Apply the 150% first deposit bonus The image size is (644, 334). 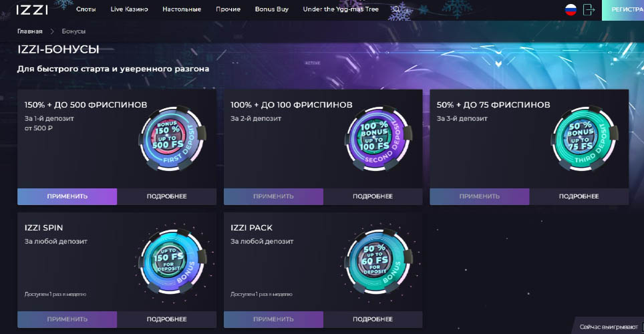[x=67, y=196]
